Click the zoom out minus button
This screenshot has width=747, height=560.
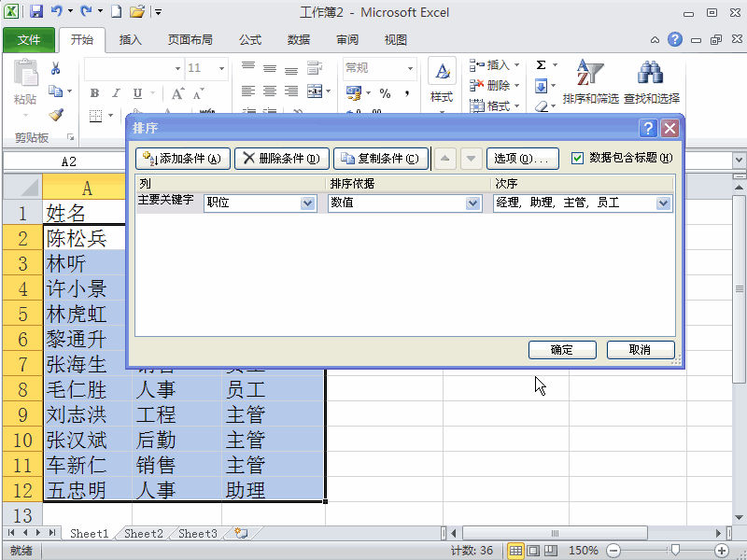[613, 551]
